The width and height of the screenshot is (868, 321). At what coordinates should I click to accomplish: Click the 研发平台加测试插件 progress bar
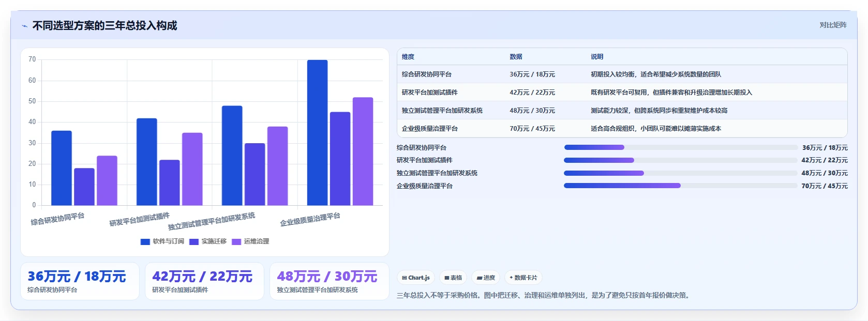(x=680, y=160)
